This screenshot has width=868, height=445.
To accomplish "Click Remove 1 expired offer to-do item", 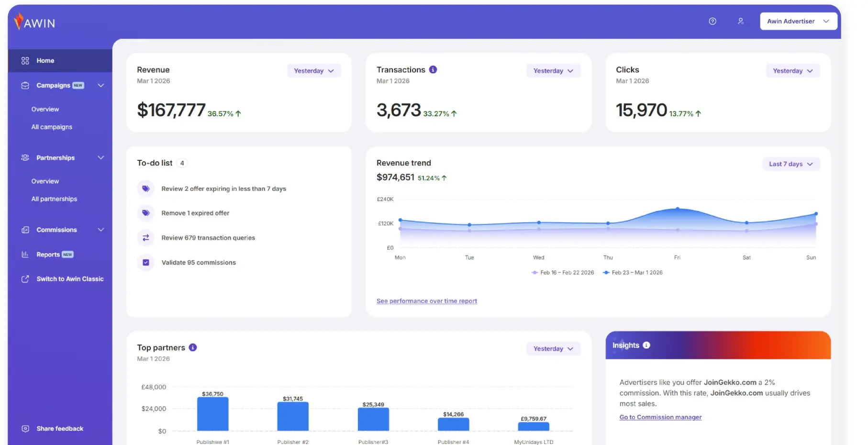I will (195, 213).
